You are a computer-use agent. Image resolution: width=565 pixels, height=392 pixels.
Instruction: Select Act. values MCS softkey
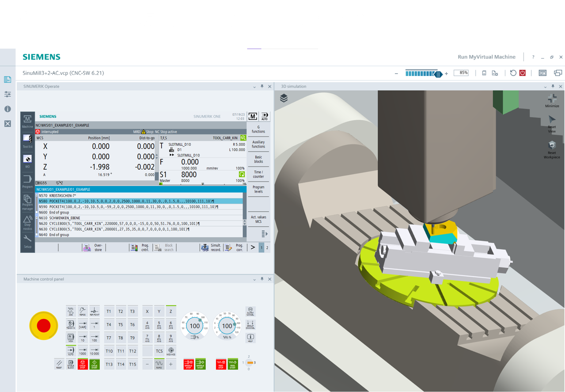[x=258, y=219]
